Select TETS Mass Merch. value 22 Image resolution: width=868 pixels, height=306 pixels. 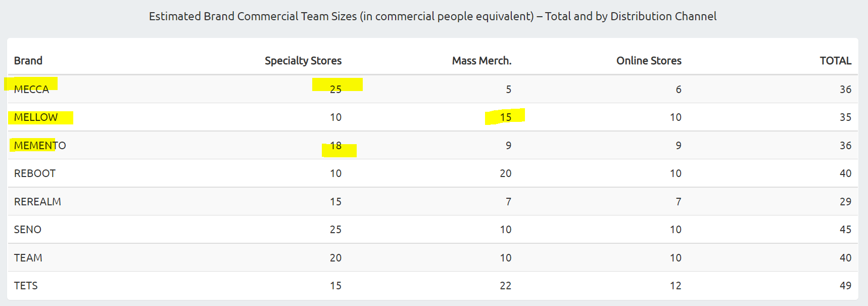(506, 286)
